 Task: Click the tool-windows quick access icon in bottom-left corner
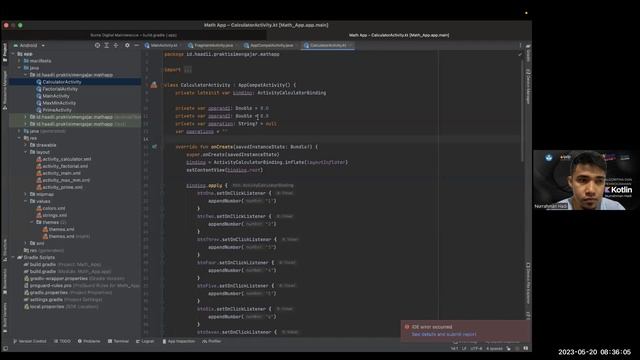pyautogui.click(x=5, y=349)
